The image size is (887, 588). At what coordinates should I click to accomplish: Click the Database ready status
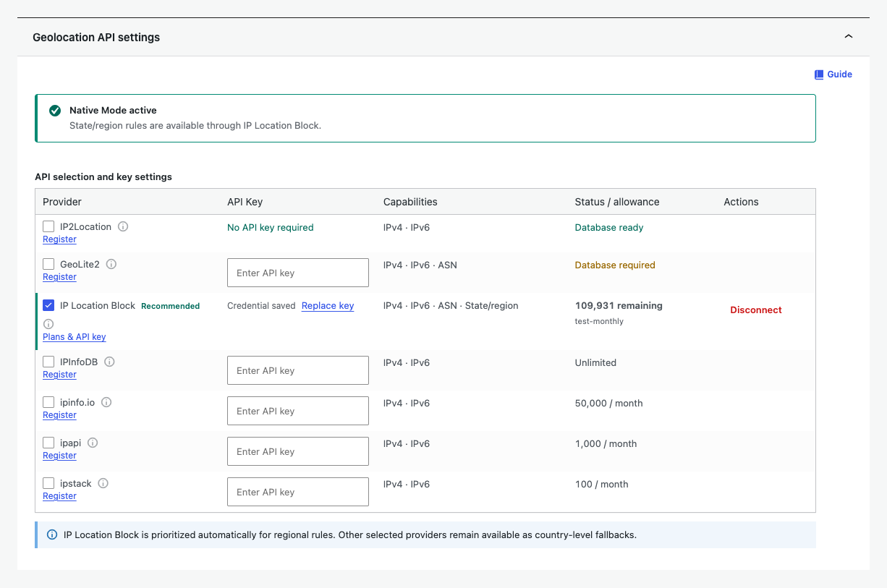pos(609,227)
